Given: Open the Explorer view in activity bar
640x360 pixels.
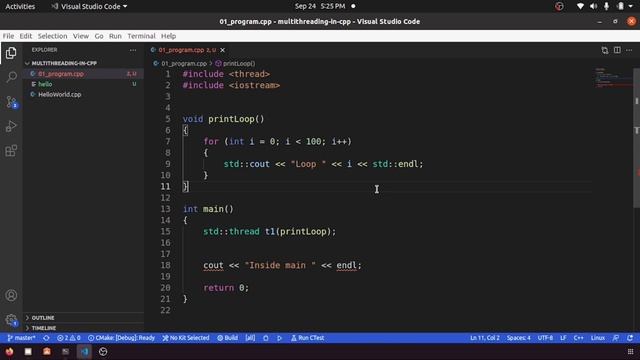Looking at the screenshot, I should pyautogui.click(x=11, y=53).
